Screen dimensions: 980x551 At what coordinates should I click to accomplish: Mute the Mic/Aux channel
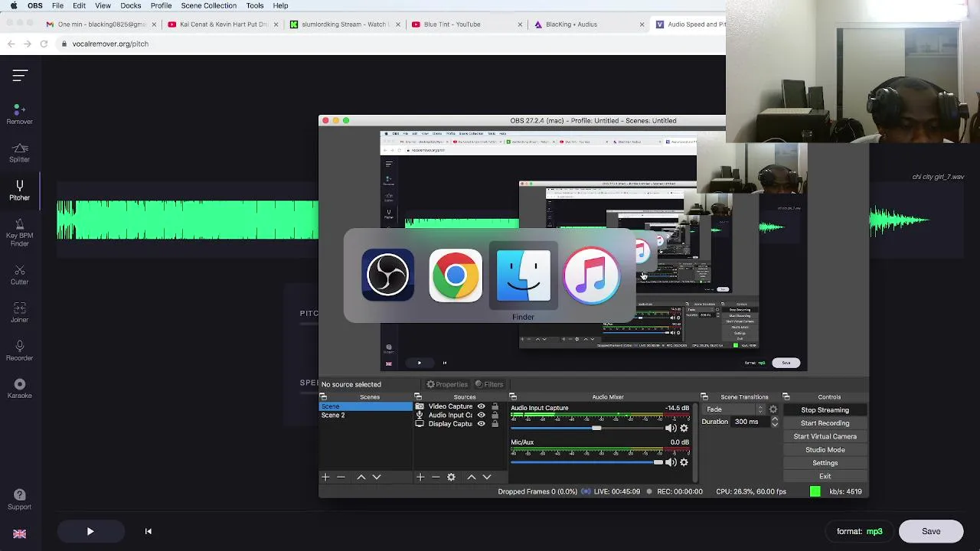671,462
